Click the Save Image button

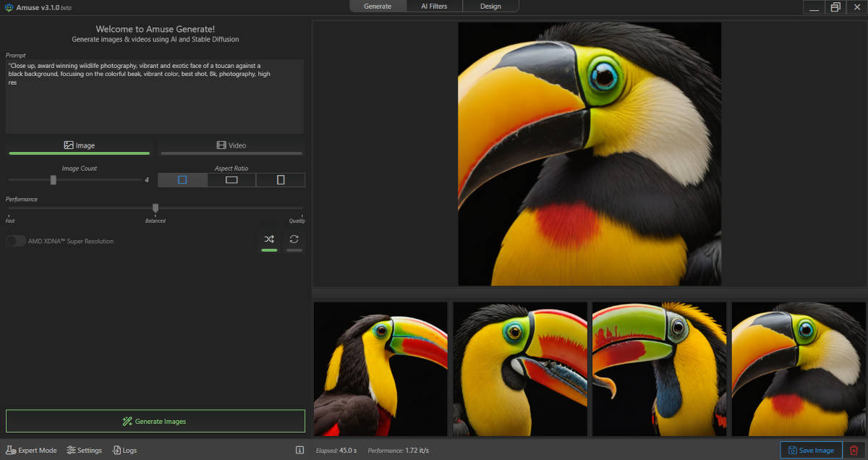tap(811, 450)
